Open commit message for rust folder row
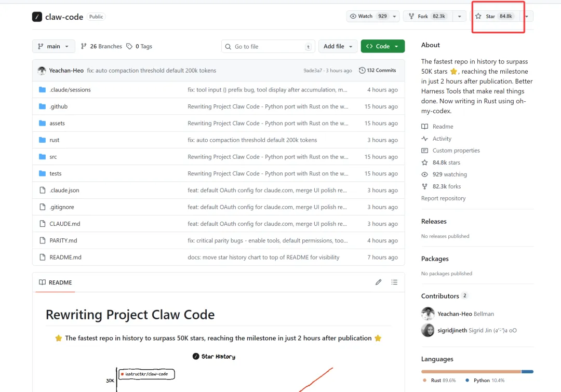This screenshot has height=392, width=561. tap(252, 140)
